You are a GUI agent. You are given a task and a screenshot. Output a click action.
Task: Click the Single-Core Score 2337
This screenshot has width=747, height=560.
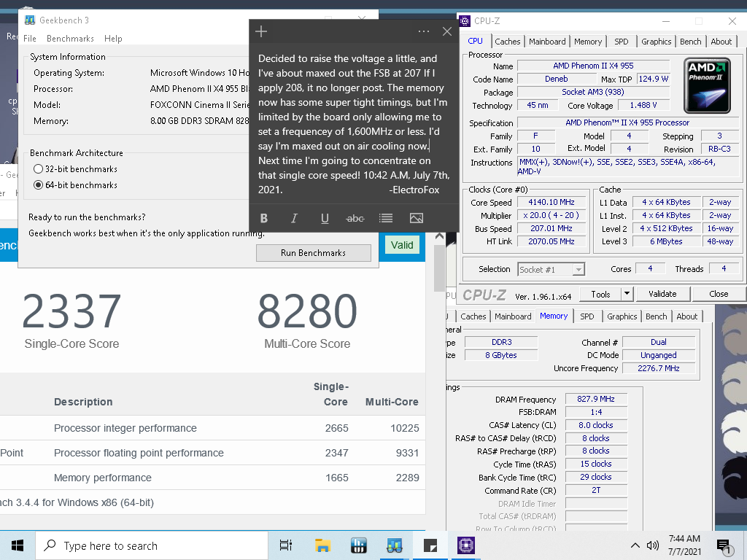pos(72,311)
